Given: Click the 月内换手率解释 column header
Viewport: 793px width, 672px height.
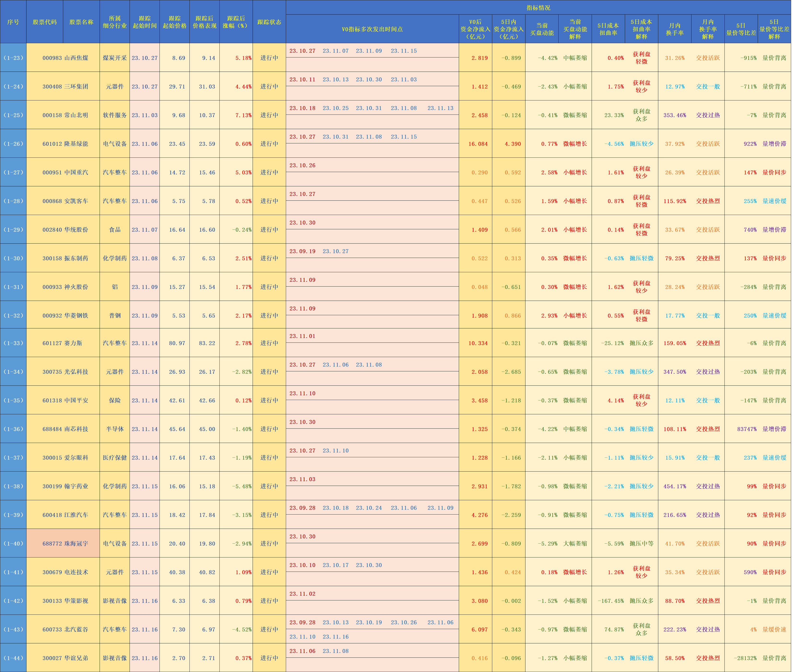Looking at the screenshot, I should point(708,29).
